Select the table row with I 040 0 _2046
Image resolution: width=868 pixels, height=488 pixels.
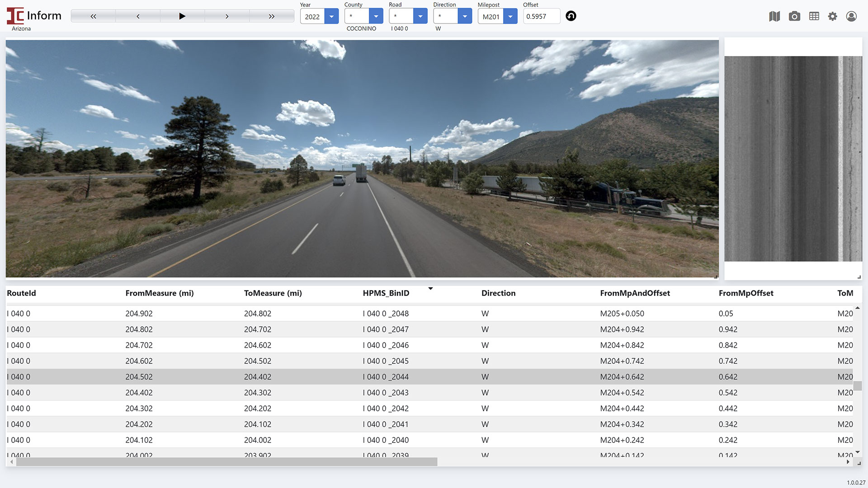point(386,345)
